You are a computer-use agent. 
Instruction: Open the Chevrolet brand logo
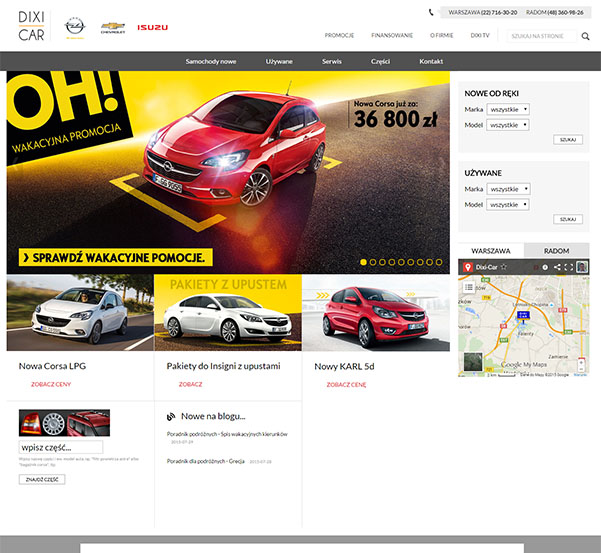[x=113, y=28]
